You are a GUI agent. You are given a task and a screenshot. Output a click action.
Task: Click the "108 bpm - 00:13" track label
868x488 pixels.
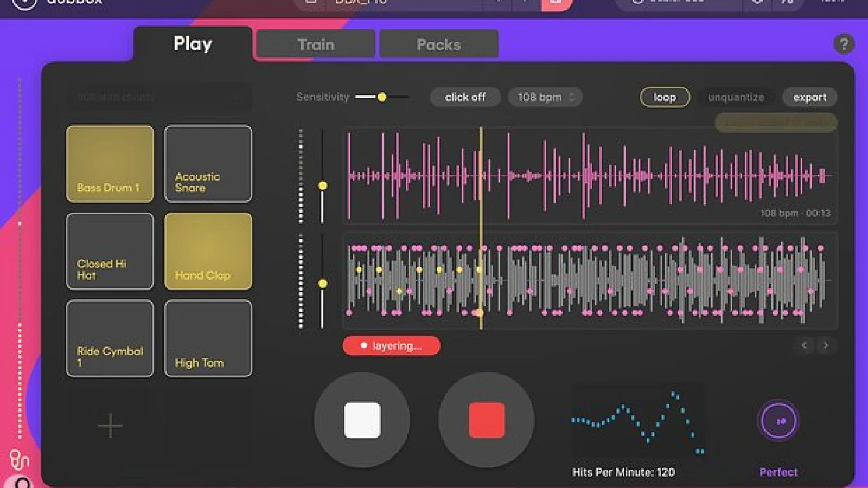[x=795, y=213]
